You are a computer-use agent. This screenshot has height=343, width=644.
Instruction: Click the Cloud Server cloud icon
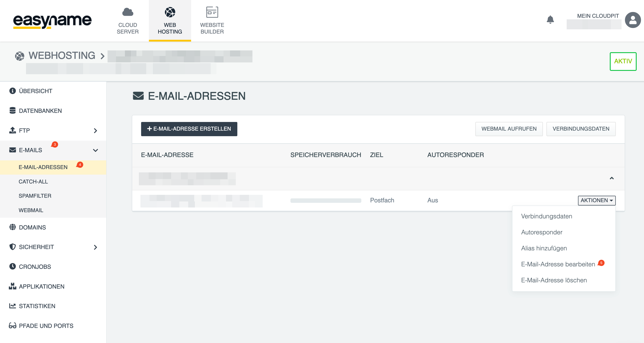[128, 12]
